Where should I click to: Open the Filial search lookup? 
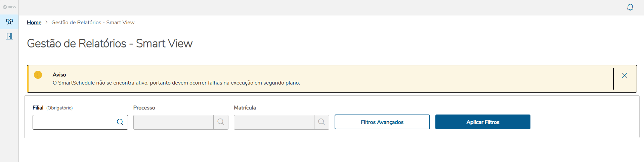pos(120,122)
